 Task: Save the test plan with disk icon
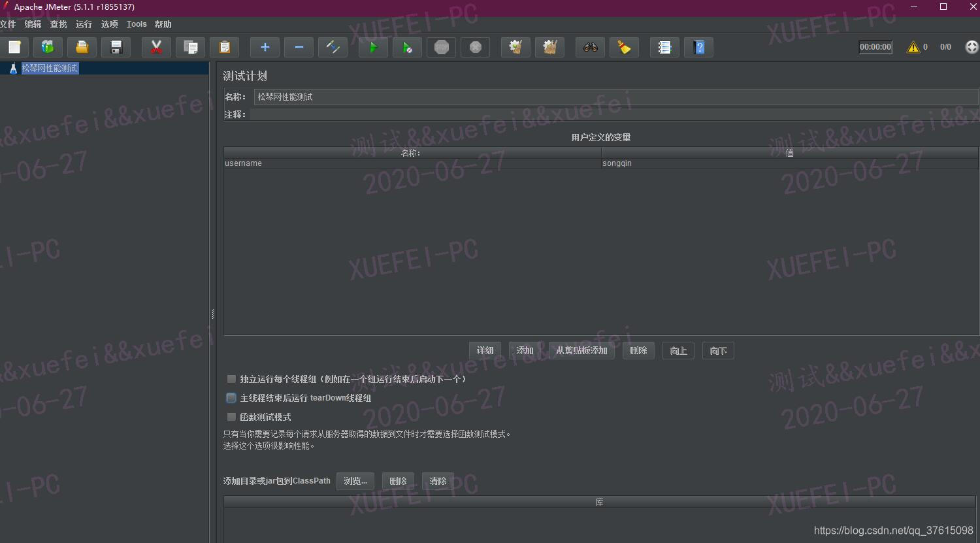coord(116,47)
